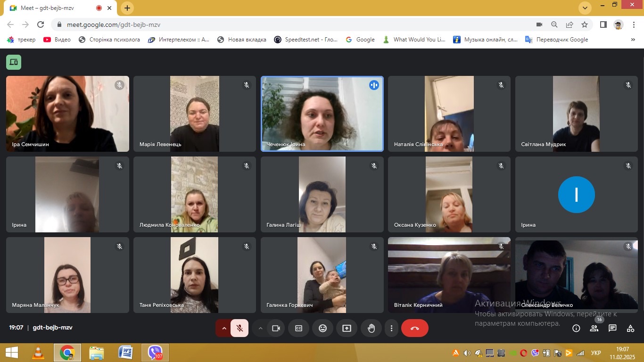Open the activities icon
644x362 pixels.
(630, 329)
